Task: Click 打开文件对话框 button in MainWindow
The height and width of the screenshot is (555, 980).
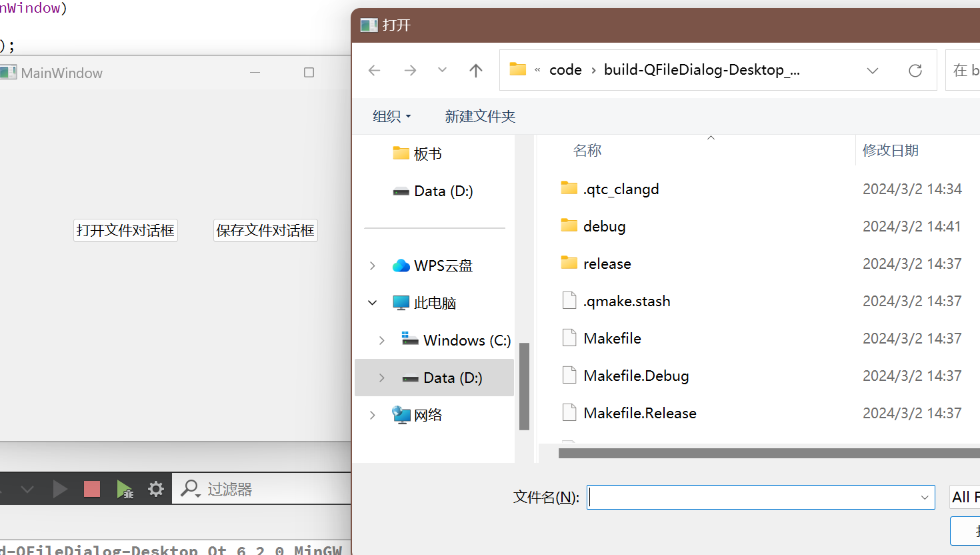Action: (x=125, y=230)
